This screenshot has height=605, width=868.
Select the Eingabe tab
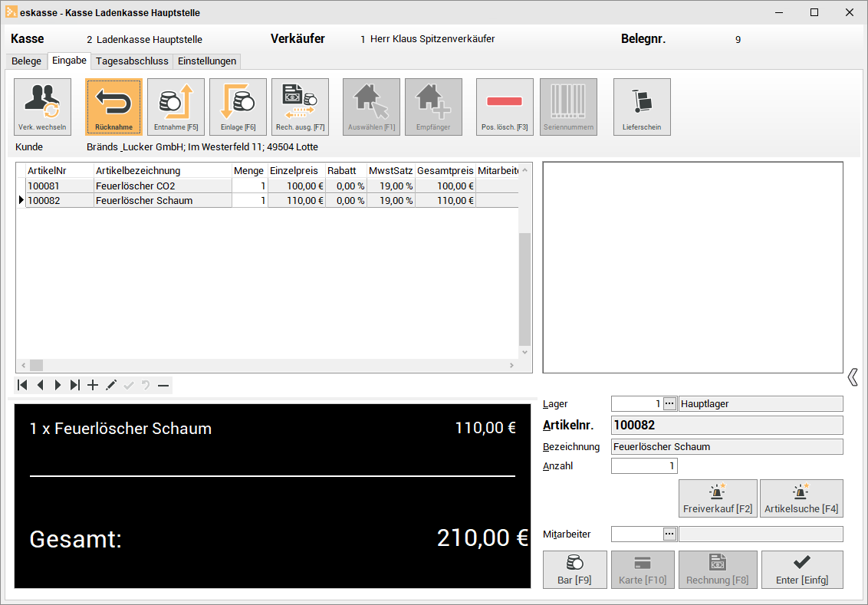pyautogui.click(x=69, y=61)
